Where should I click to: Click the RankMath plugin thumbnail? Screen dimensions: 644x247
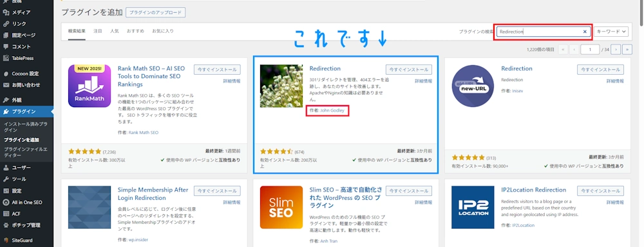[x=90, y=86]
